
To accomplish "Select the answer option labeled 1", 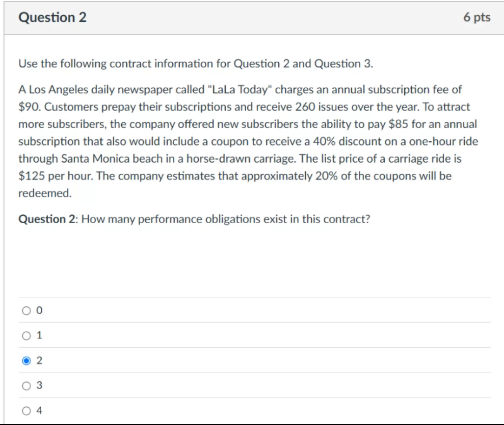I will click(38, 335).
